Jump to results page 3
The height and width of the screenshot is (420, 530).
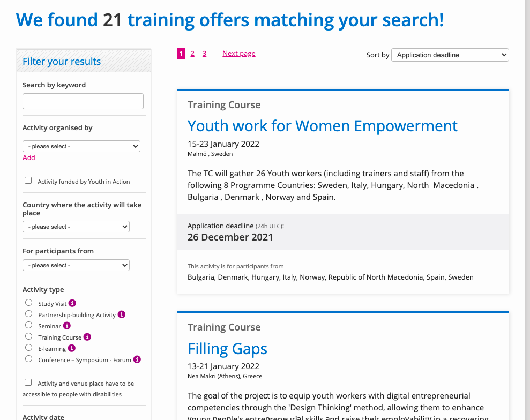pyautogui.click(x=204, y=54)
